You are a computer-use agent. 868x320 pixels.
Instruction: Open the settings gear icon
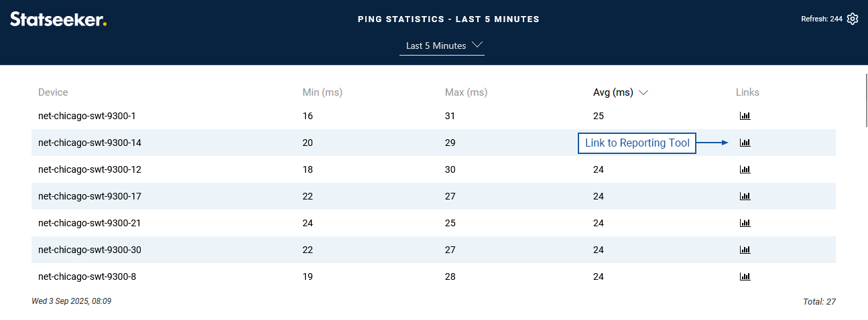tap(853, 19)
